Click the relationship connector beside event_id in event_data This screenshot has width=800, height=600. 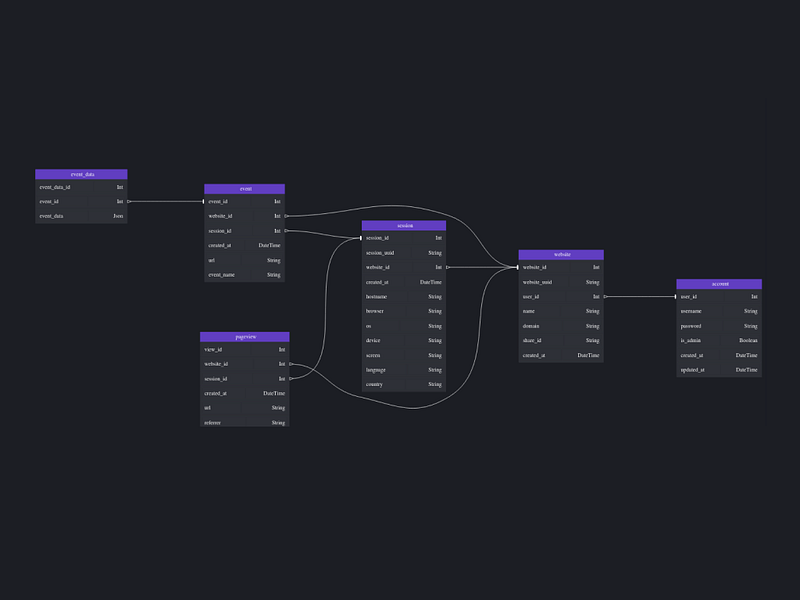129,199
